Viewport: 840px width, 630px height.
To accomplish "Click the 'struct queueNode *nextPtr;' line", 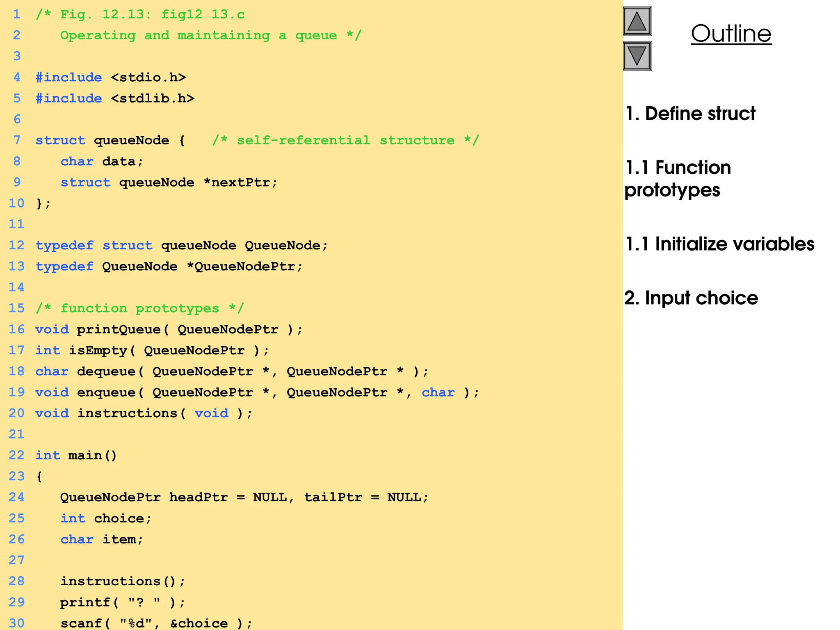I will coord(169,183).
